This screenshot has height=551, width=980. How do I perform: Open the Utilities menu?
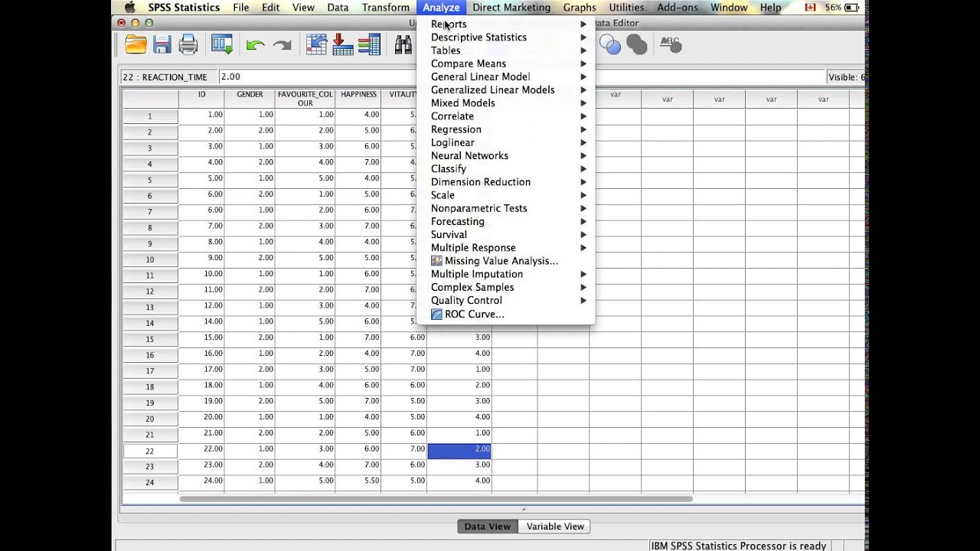[x=626, y=8]
